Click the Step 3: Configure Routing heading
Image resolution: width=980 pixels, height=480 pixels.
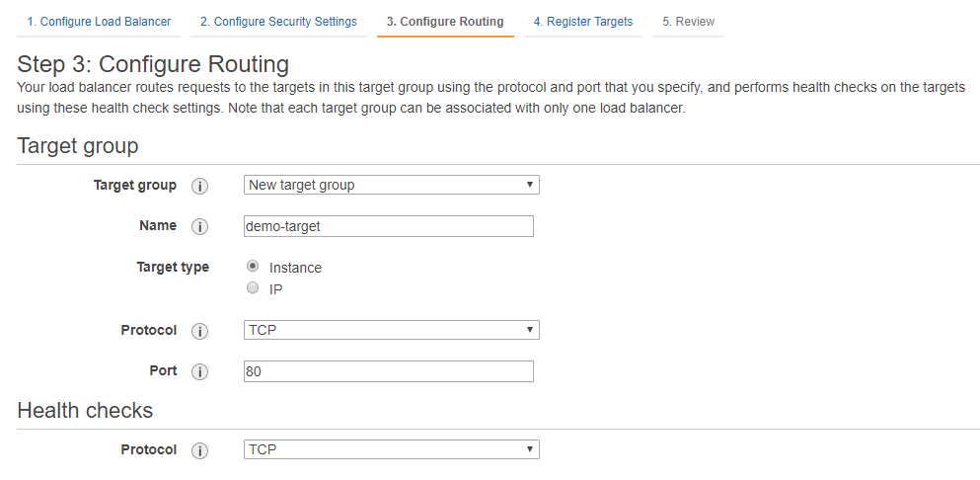tap(153, 65)
